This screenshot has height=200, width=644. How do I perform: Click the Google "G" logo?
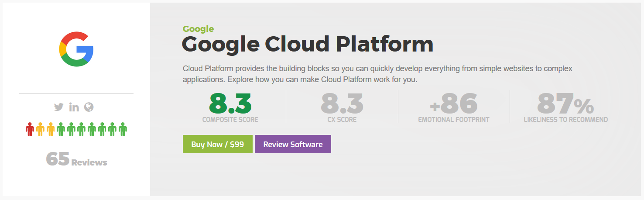click(76, 49)
